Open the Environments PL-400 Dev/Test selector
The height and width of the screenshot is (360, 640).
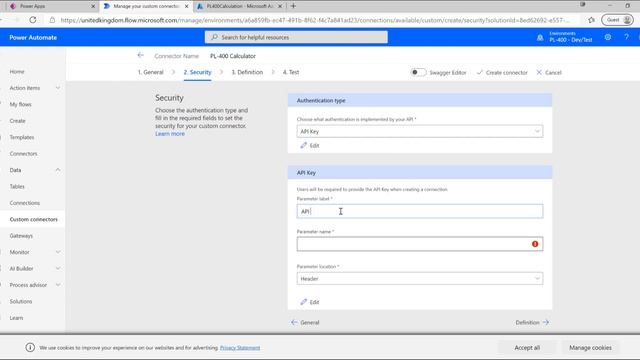point(571,37)
